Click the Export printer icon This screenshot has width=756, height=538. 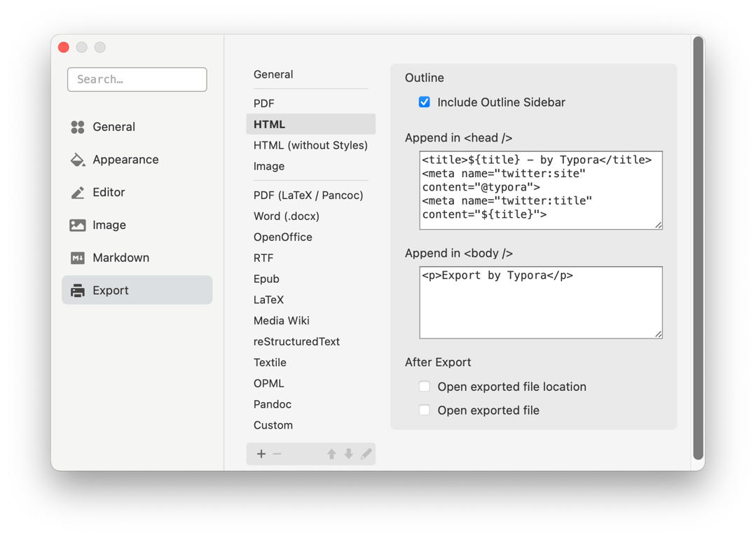point(78,291)
